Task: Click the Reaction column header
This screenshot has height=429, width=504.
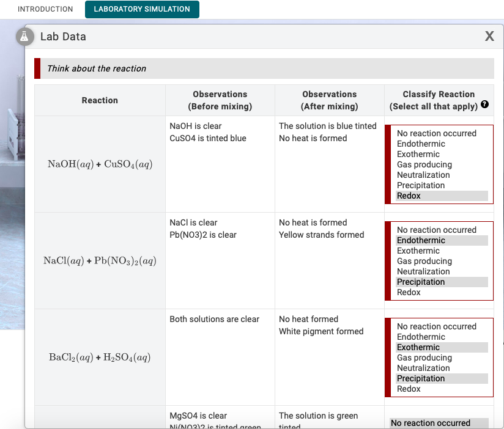Action: (100, 100)
